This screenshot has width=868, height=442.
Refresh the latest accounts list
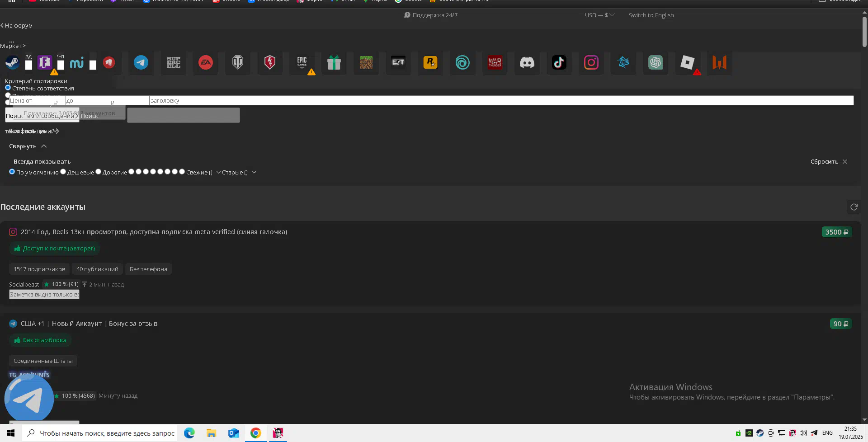point(854,207)
